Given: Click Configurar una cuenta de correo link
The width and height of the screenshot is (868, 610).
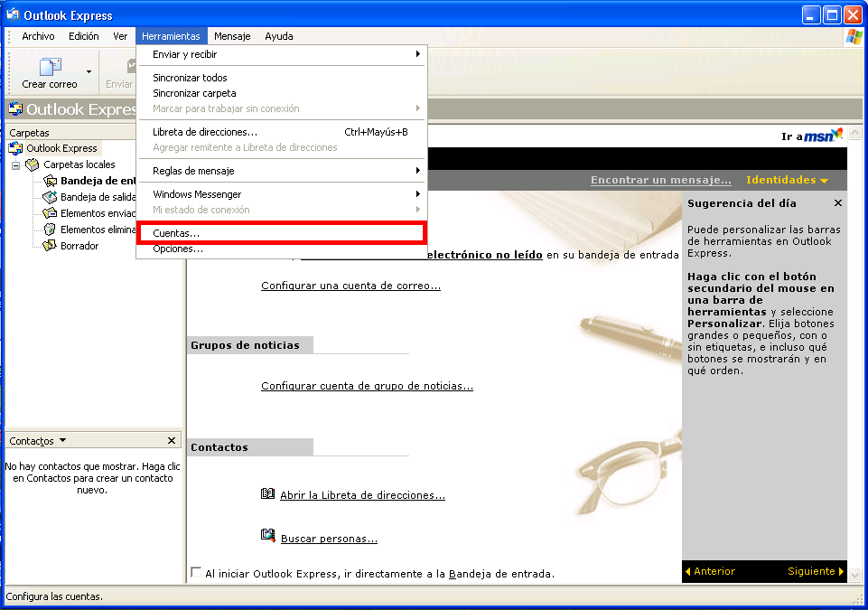Looking at the screenshot, I should pyautogui.click(x=350, y=286).
